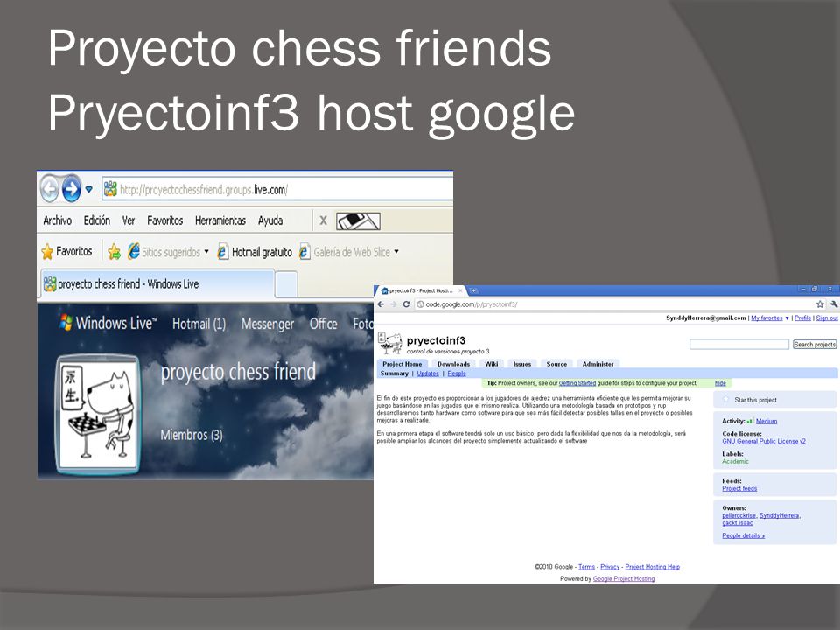Click the add to favorites bar star icon
Image resolution: width=840 pixels, height=630 pixels.
click(114, 252)
